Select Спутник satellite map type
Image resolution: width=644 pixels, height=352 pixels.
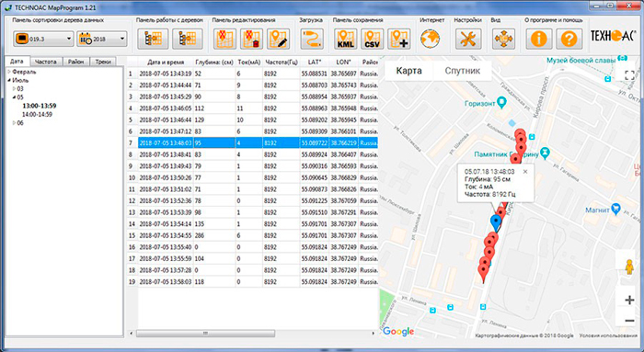[463, 71]
